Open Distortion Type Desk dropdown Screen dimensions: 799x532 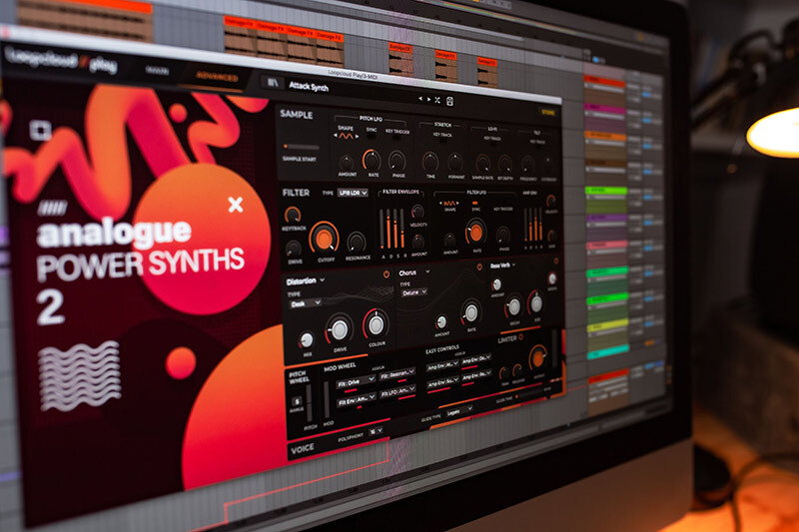pos(306,303)
